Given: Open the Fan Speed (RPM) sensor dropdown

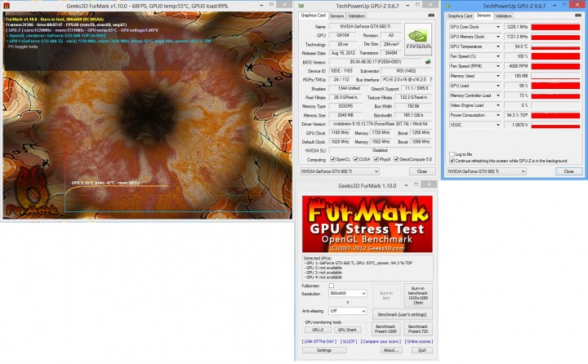Looking at the screenshot, I should [498, 66].
